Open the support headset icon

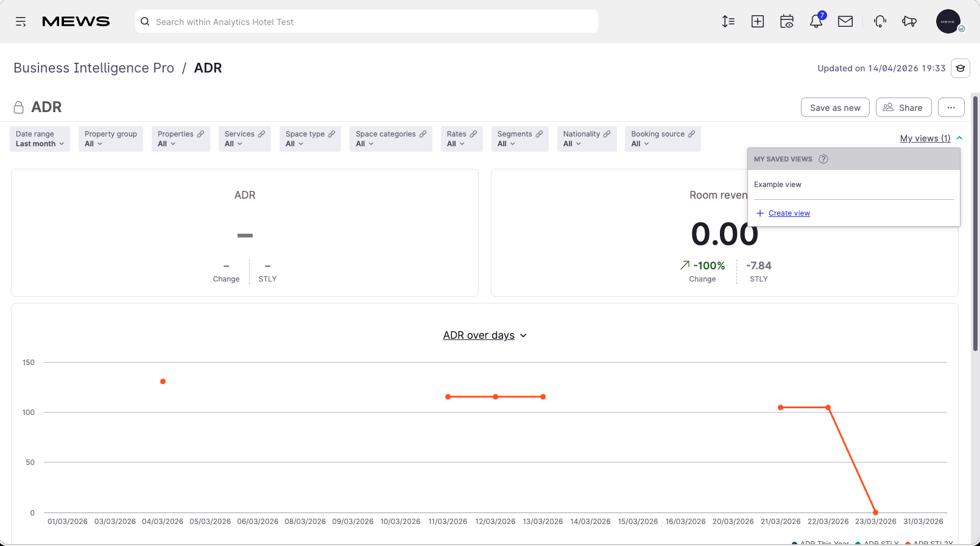click(x=880, y=22)
